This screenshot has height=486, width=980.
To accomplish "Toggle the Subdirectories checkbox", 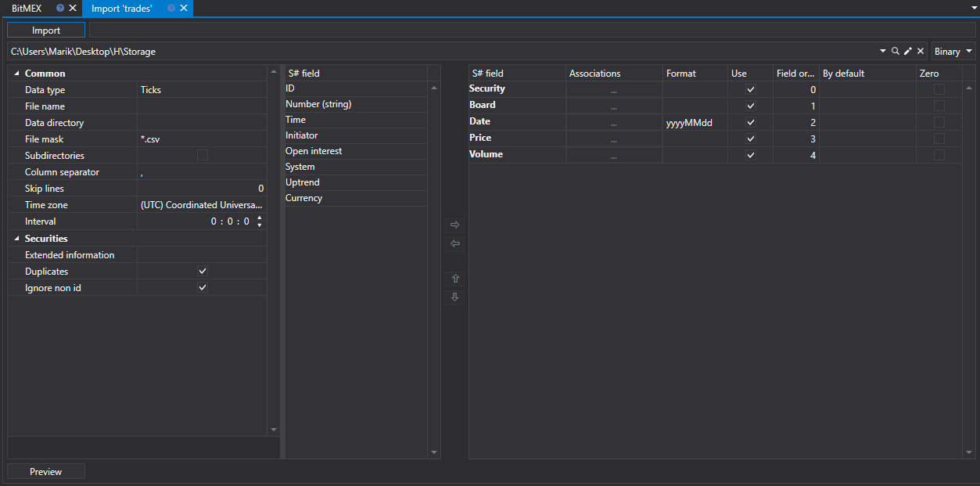I will coord(203,155).
